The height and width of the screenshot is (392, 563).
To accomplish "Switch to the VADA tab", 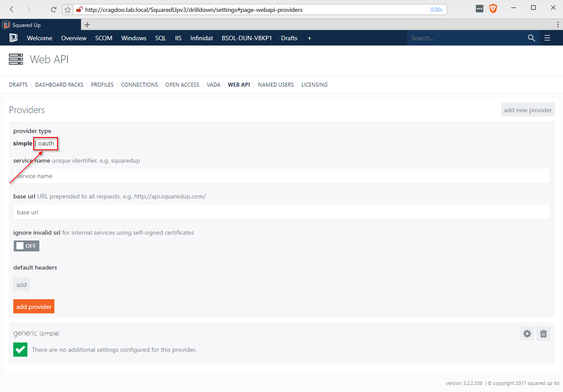I will (x=214, y=84).
